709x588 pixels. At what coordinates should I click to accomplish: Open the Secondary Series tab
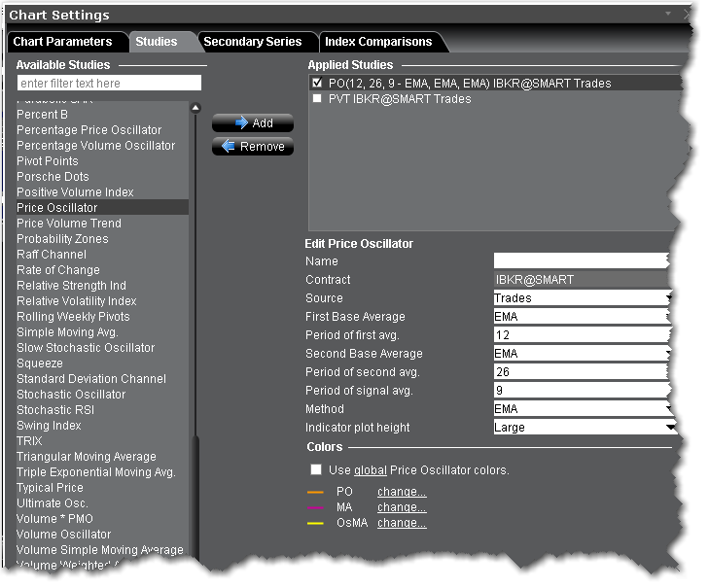(253, 42)
